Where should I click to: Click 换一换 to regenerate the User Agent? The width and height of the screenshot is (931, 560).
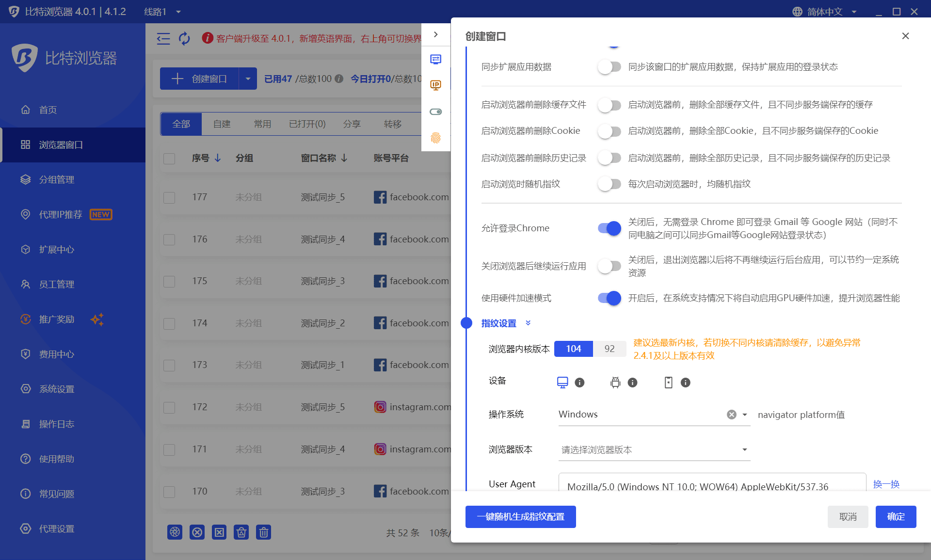[x=886, y=484]
